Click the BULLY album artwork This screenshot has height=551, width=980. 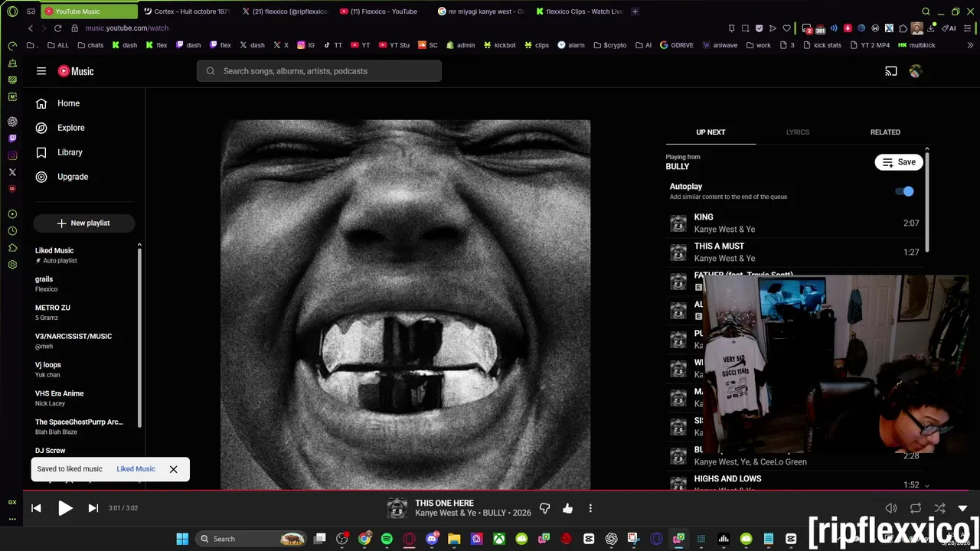[x=406, y=305]
